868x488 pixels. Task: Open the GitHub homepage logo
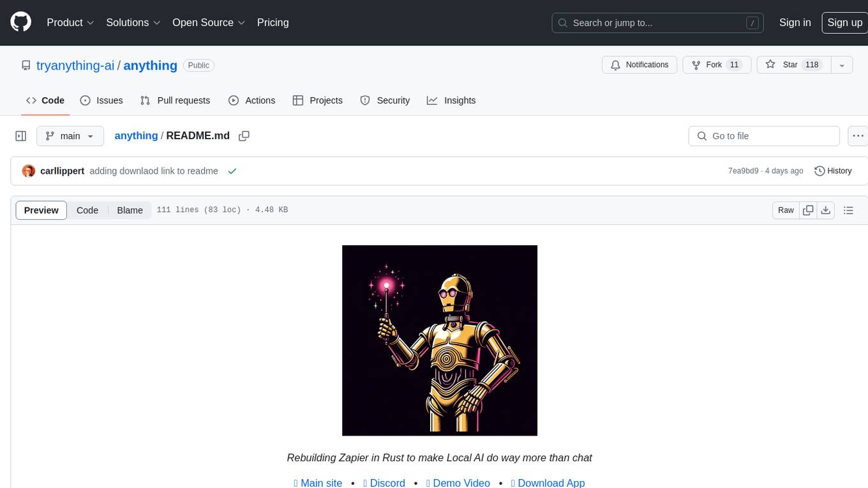pyautogui.click(x=20, y=22)
